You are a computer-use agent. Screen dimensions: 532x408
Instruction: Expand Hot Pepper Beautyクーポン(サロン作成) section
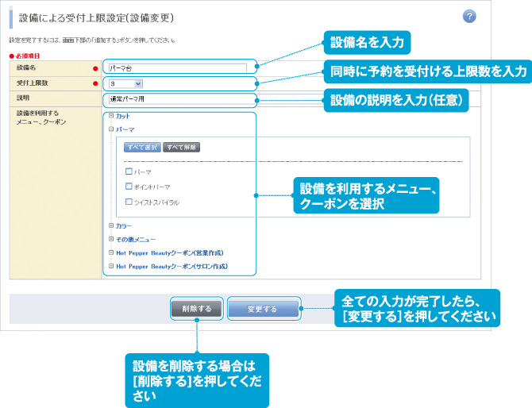111,267
